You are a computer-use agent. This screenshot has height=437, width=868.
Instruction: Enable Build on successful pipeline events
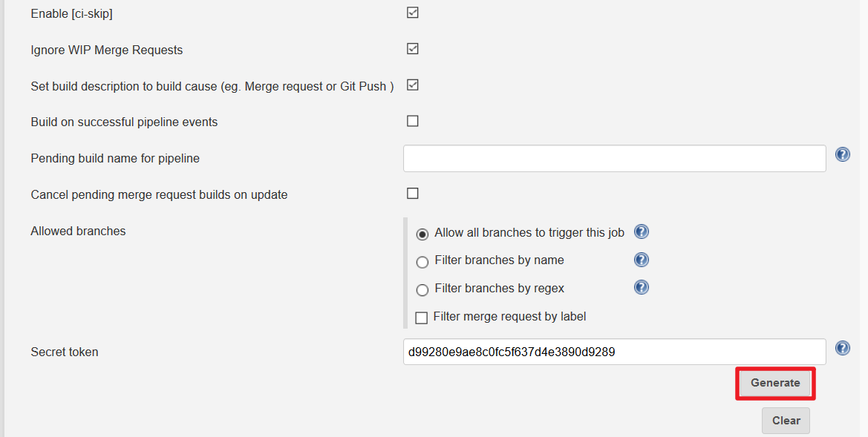pyautogui.click(x=413, y=121)
